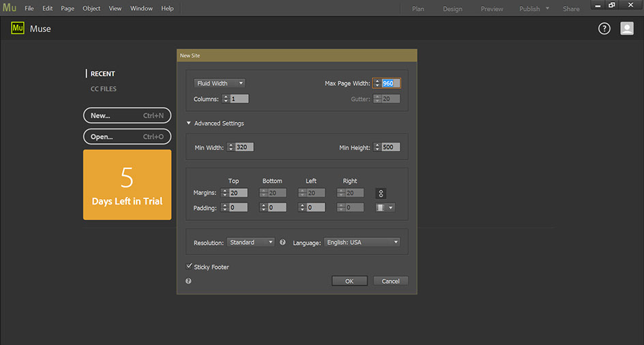Screen dimensions: 644x345
Task: Select the CC FILES tab
Action: 104,89
